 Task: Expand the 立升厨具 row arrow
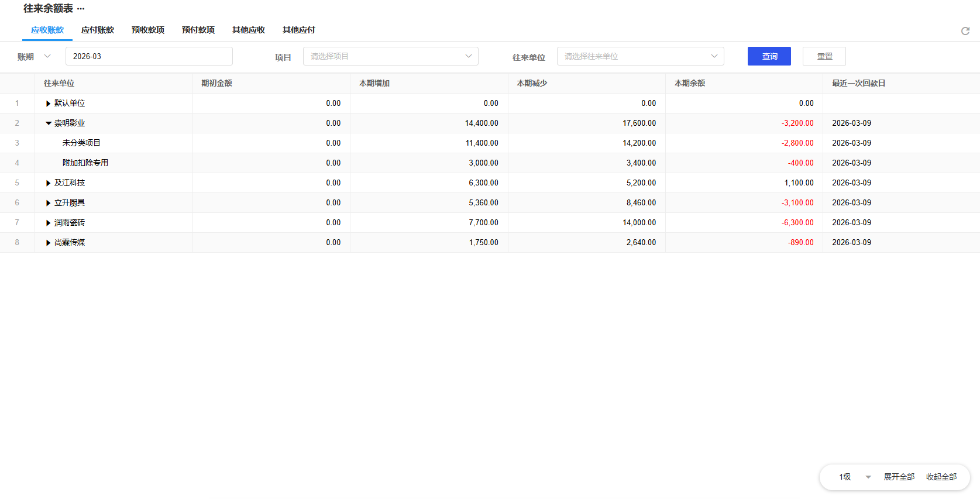48,203
